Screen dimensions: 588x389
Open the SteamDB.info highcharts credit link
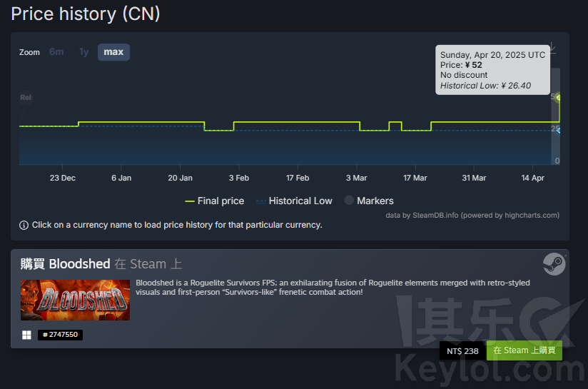point(472,216)
